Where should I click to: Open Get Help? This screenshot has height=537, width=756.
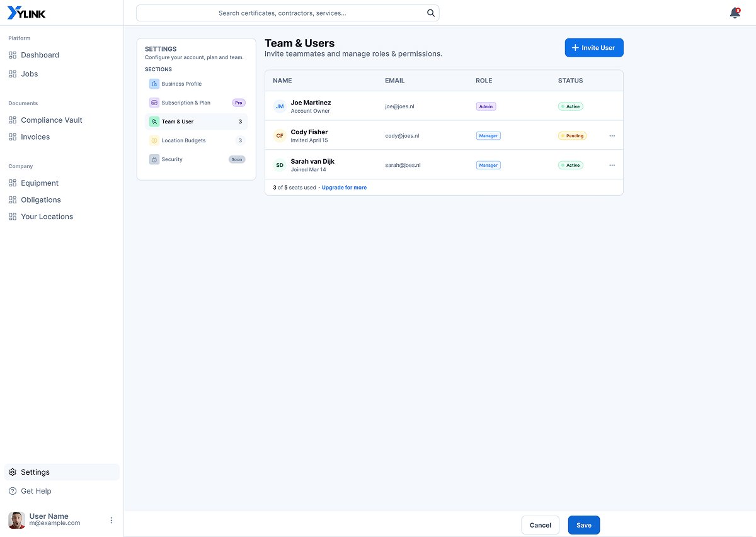point(36,491)
